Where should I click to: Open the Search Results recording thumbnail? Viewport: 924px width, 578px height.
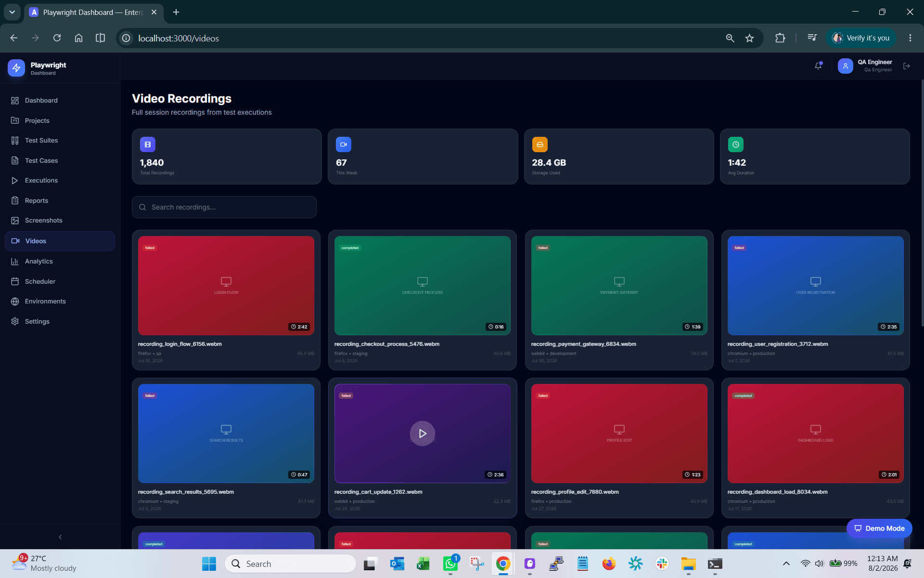(x=226, y=433)
